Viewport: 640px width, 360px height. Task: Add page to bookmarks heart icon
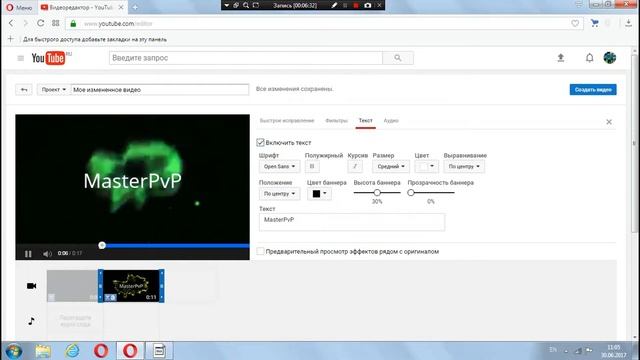pos(575,24)
